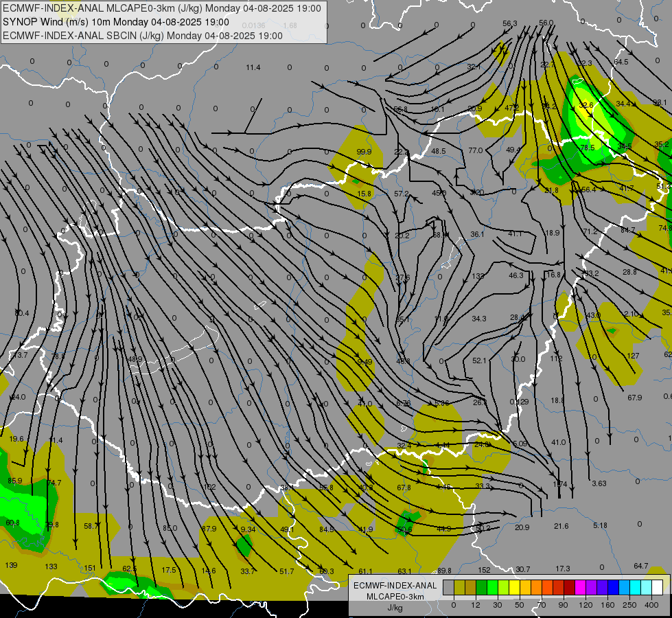Click the legend tick label 160
Image resolution: width=672 pixels, height=618 pixels.
607,605
